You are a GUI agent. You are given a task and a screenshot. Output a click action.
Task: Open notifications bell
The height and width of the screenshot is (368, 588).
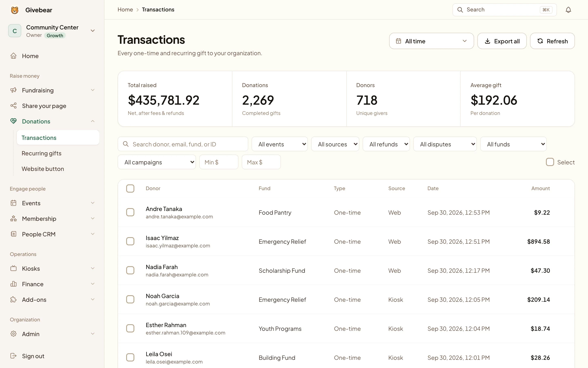coord(568,10)
